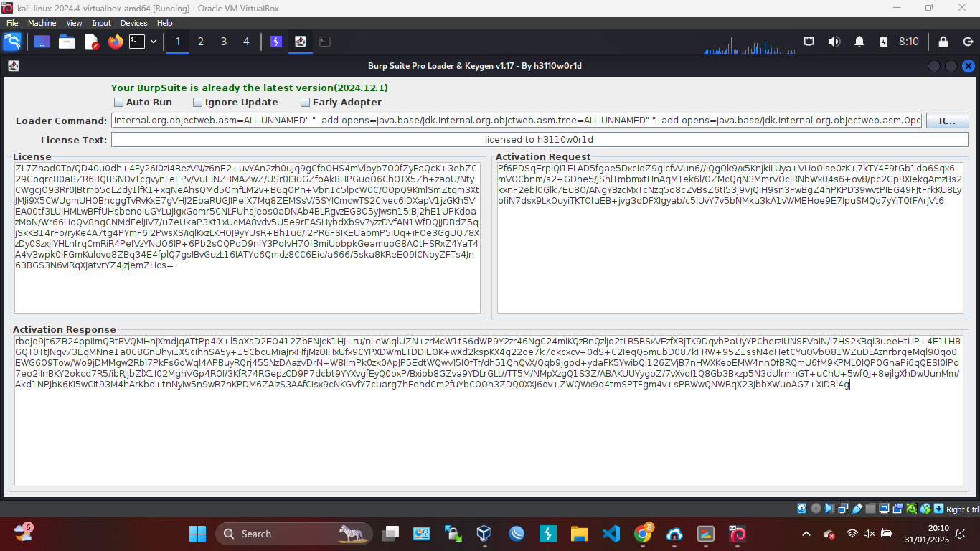Check the Kali power manager battery icon

click(x=884, y=42)
